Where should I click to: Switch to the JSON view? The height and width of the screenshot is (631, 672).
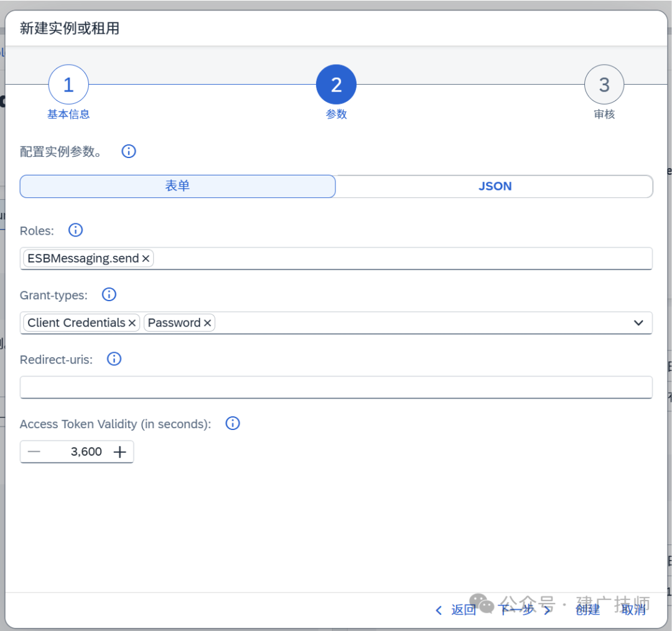tap(495, 186)
